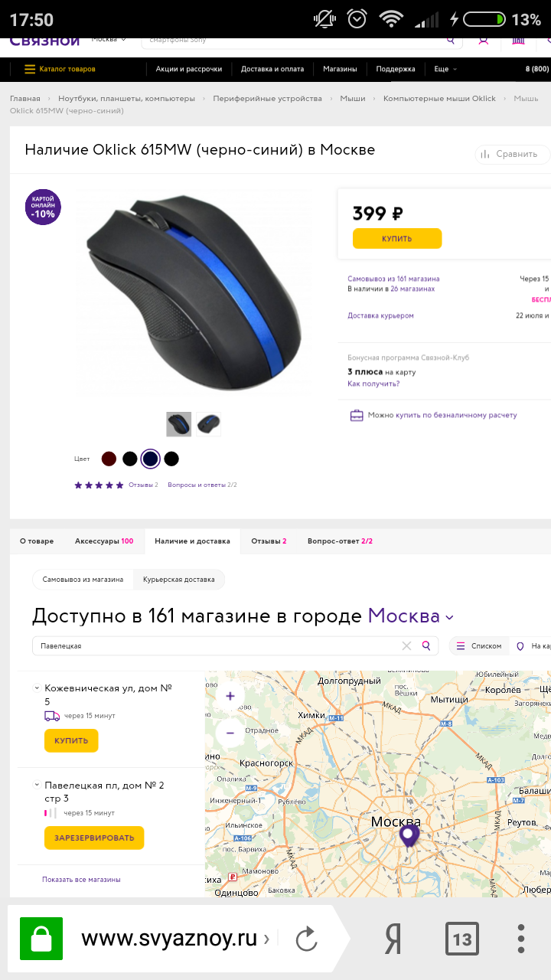Reload the page in browser bar
Image resolution: width=551 pixels, height=980 pixels.
click(306, 939)
